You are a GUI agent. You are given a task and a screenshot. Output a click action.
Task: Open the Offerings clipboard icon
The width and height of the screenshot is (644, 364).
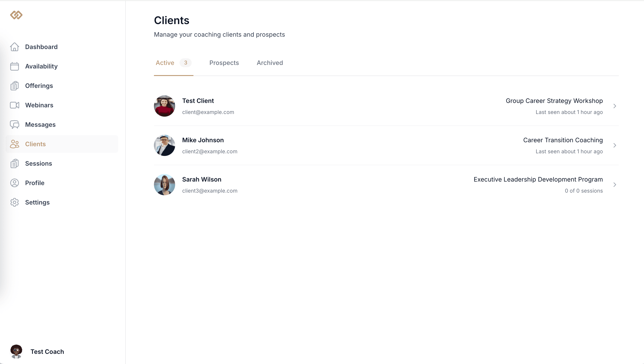(15, 86)
